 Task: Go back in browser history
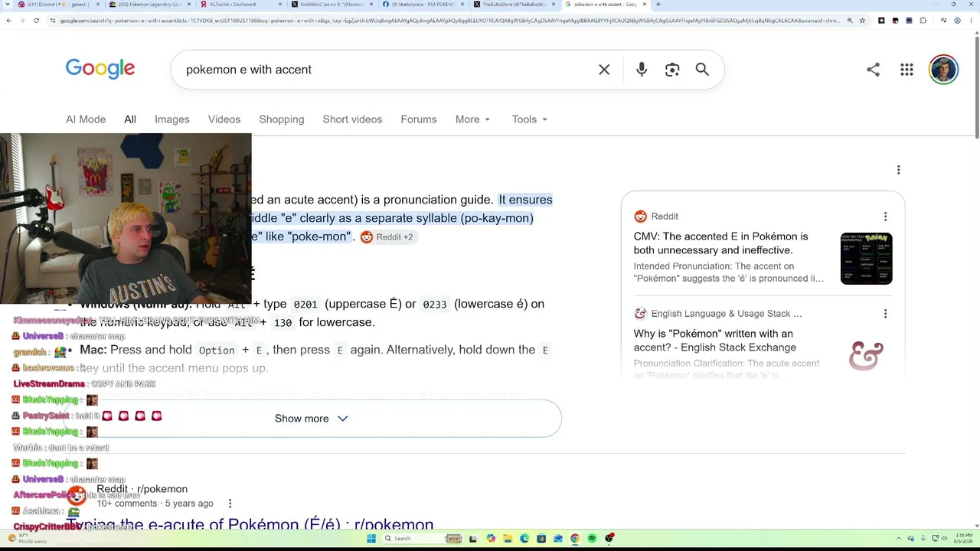8,21
